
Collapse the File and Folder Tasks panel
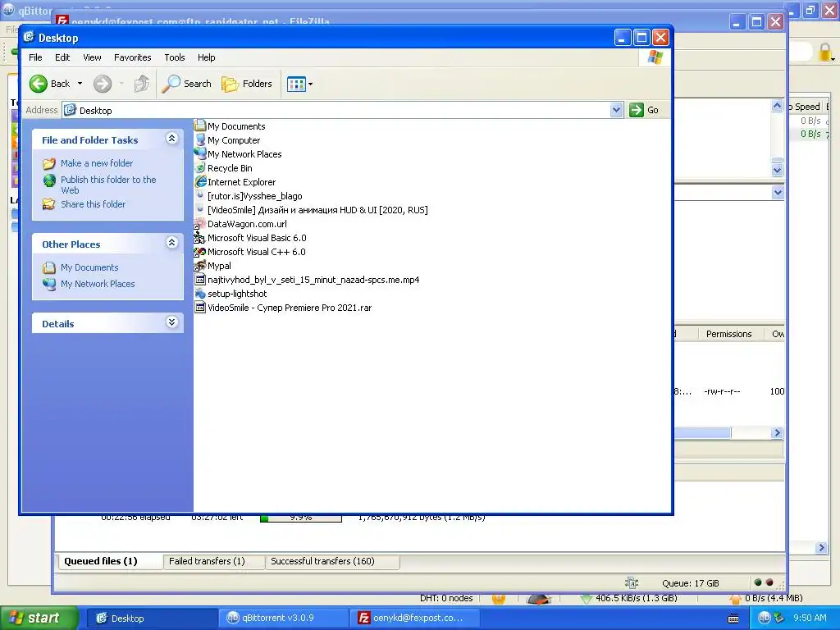click(171, 139)
